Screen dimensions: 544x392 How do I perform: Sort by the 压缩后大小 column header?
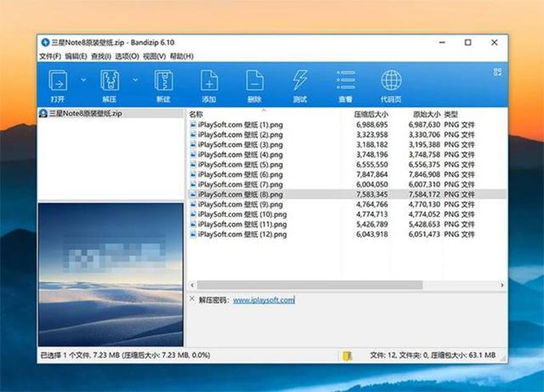pos(371,114)
